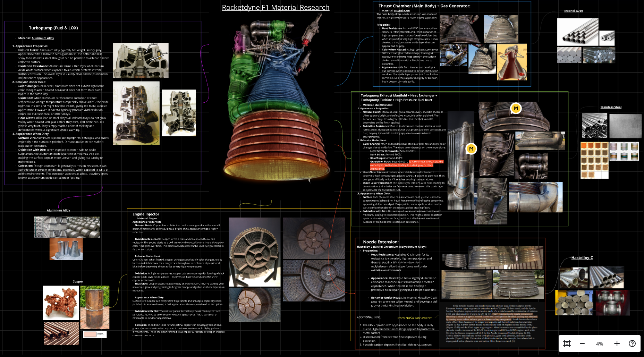Zoom in using the plus icon
The image size is (644, 357).
pos(617,343)
